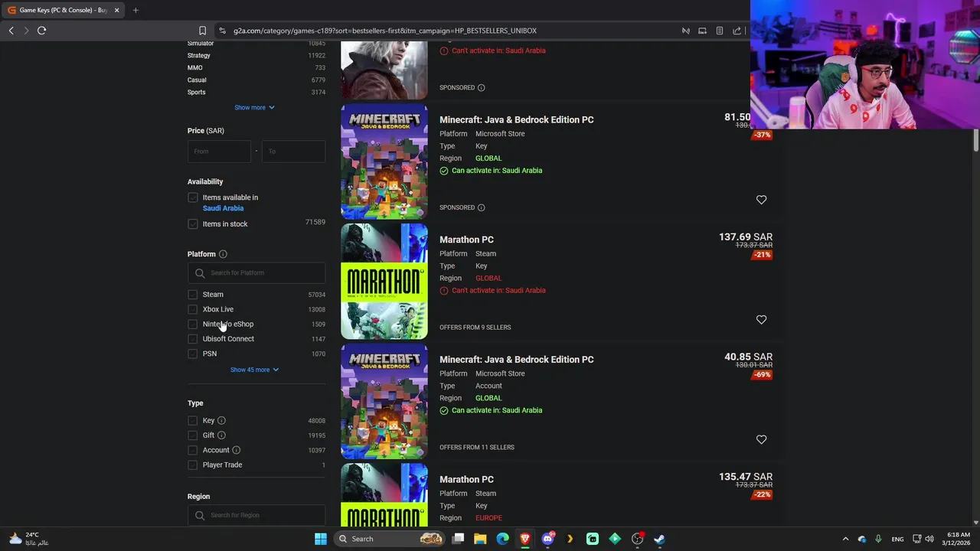Click the page vertical scrollbar
This screenshot has width=980, height=551.
(x=975, y=142)
